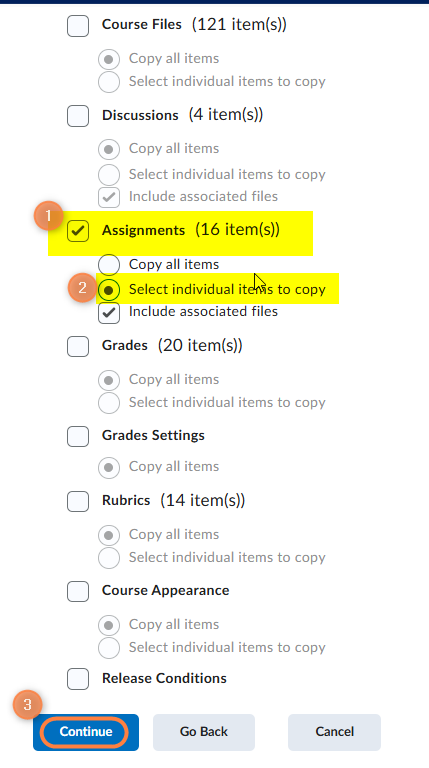This screenshot has width=429, height=768.
Task: Choose Select individual items under Course Files
Action: 109,82
